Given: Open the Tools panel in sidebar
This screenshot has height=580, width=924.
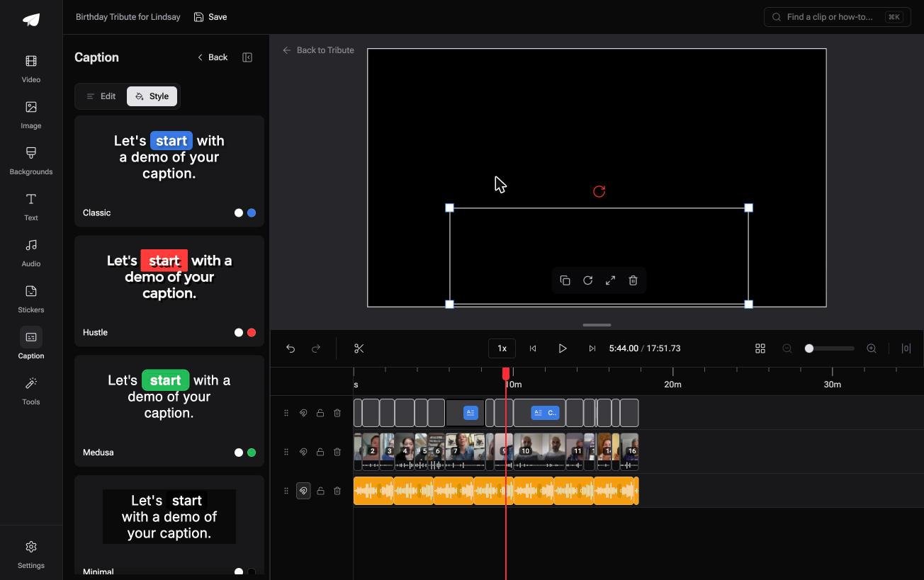Looking at the screenshot, I should click(x=31, y=391).
